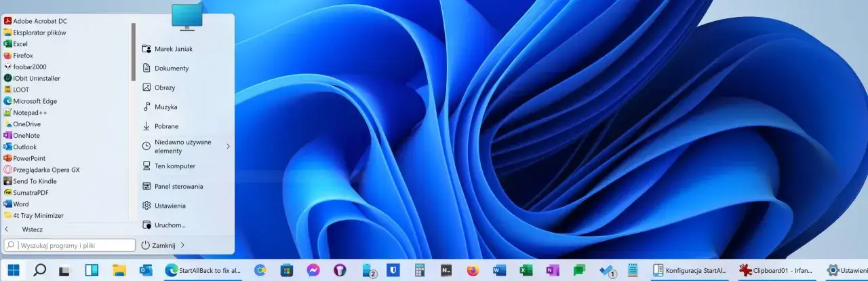Open OneNote icon on the taskbar
Viewport: 868px width, 281px height.
tap(553, 270)
